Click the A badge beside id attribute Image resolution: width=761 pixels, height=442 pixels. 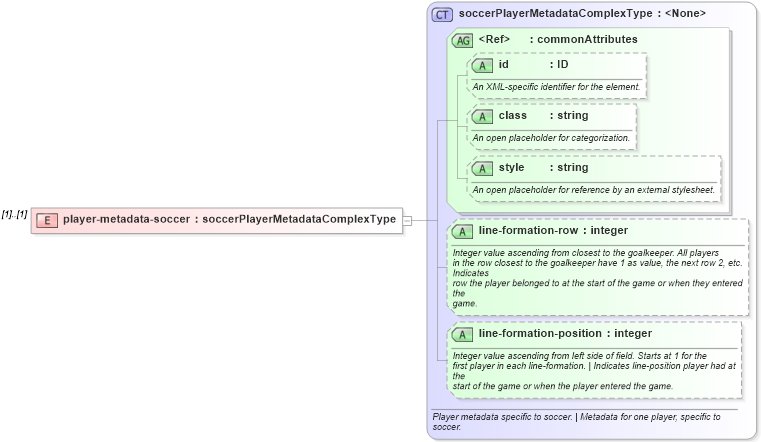coord(482,65)
